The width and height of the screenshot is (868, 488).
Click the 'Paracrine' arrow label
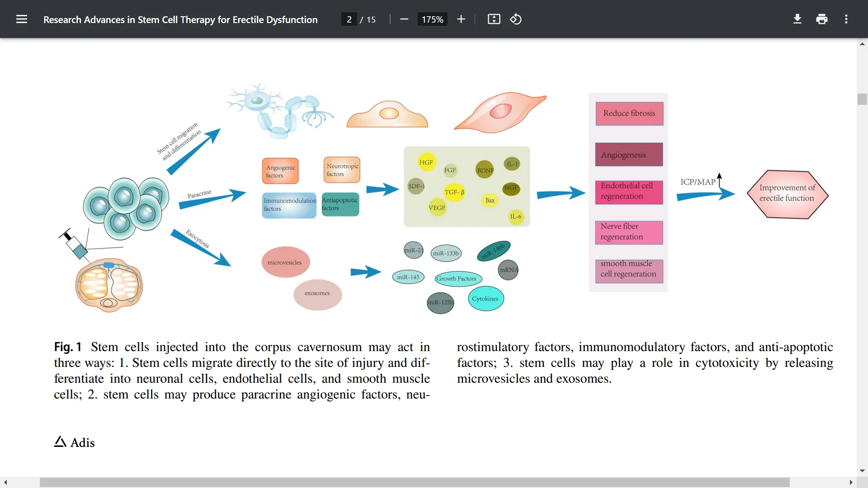[x=199, y=194]
